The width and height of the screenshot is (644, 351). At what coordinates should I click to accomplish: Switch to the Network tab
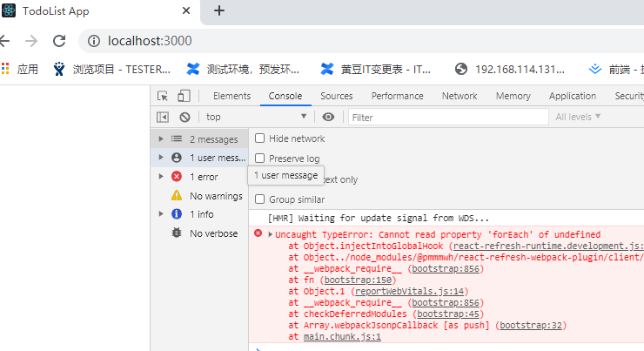[460, 96]
